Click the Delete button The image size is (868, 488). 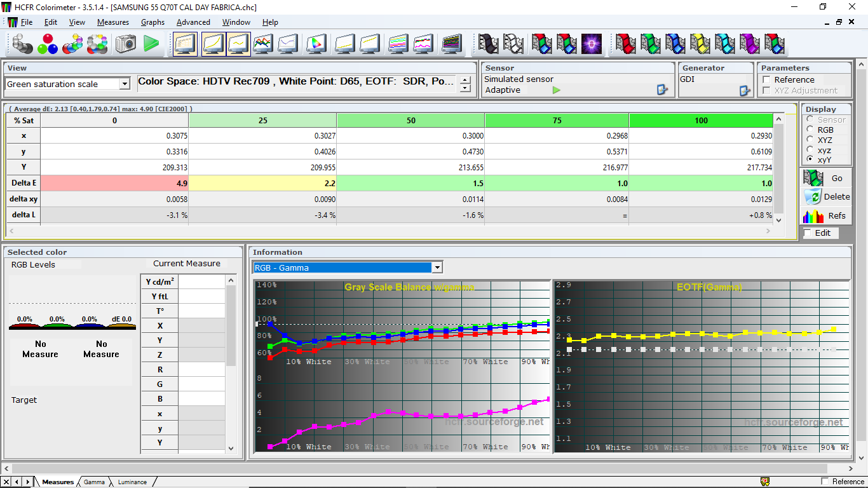click(x=826, y=196)
